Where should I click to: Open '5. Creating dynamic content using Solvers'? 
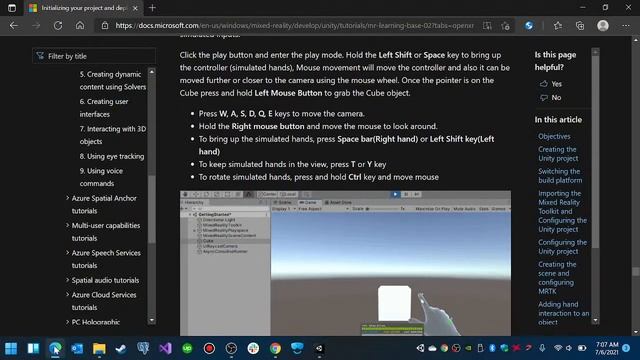pyautogui.click(x=113, y=80)
